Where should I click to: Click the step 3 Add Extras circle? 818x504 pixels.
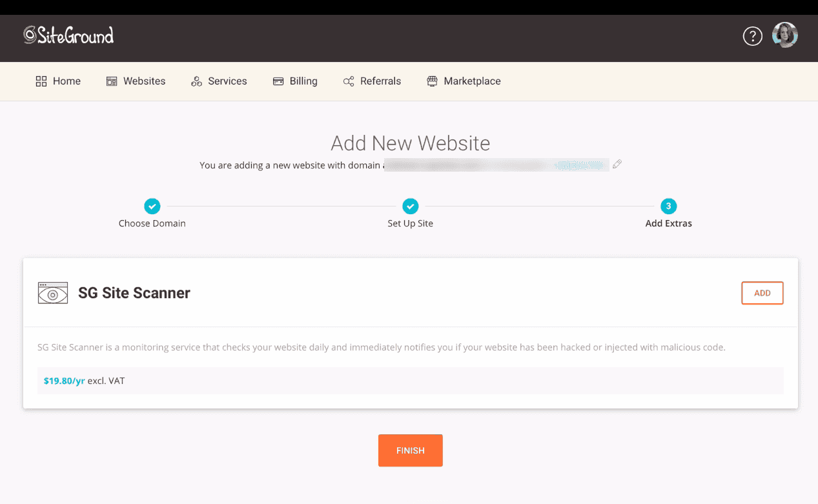(668, 207)
